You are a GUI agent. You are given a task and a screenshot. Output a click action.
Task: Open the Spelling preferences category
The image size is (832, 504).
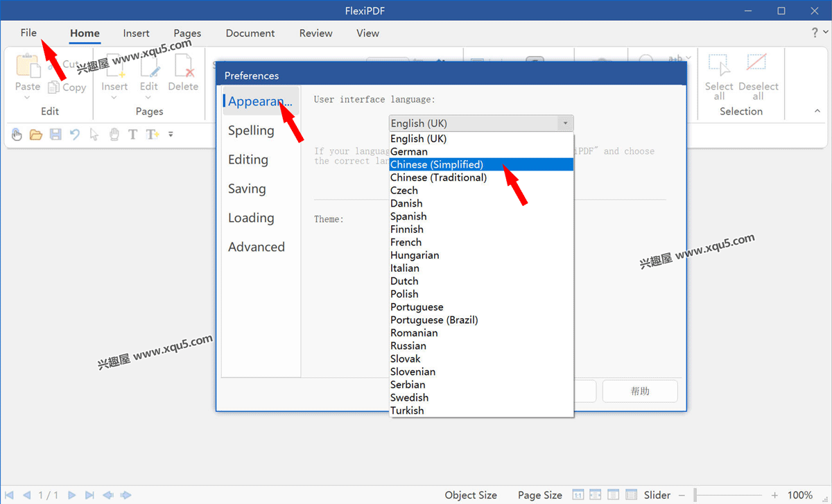click(x=251, y=130)
